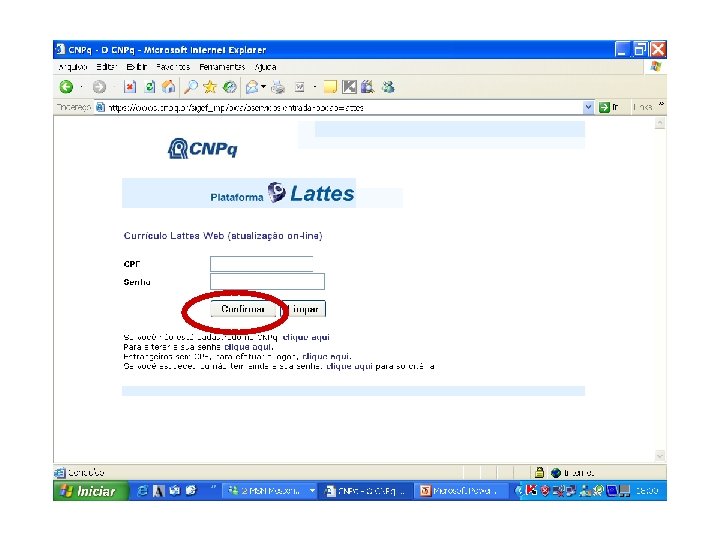Click the Senha password field
Screen dimensions: 720x540
click(267, 281)
